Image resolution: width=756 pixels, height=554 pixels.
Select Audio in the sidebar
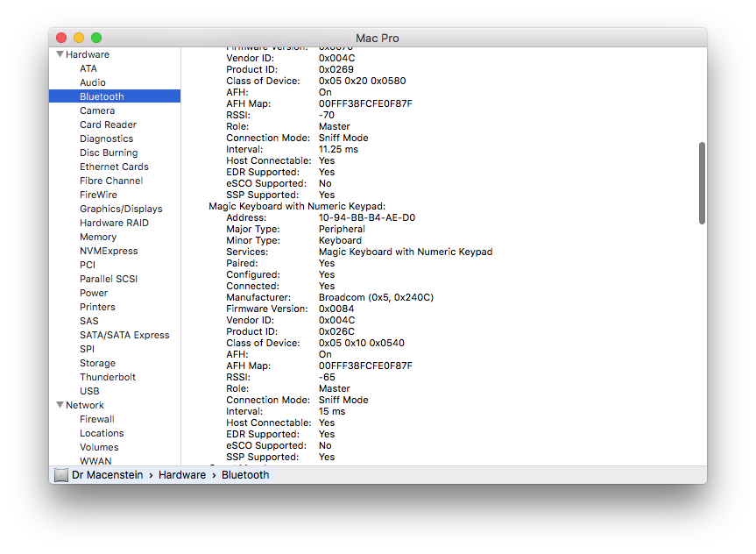click(x=93, y=82)
